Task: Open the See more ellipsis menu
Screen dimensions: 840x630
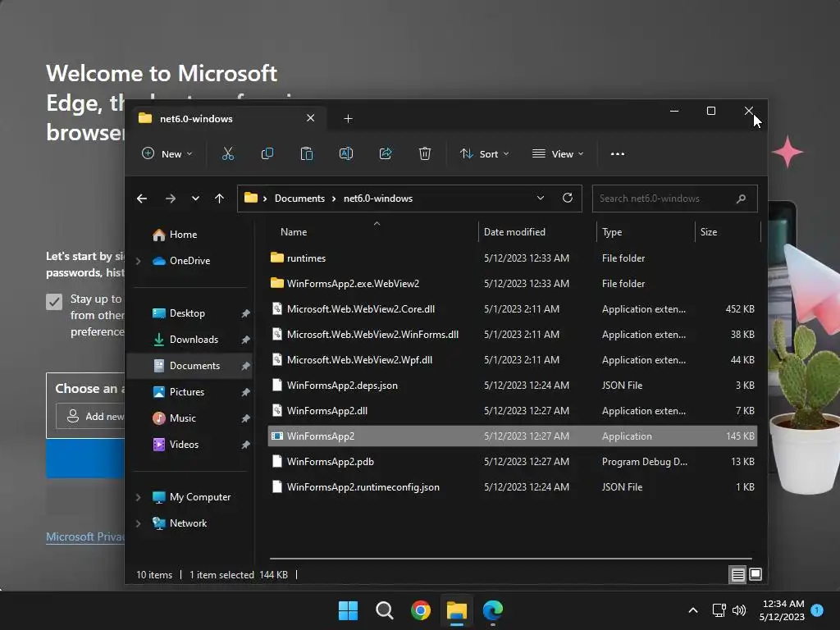Action: pos(618,153)
